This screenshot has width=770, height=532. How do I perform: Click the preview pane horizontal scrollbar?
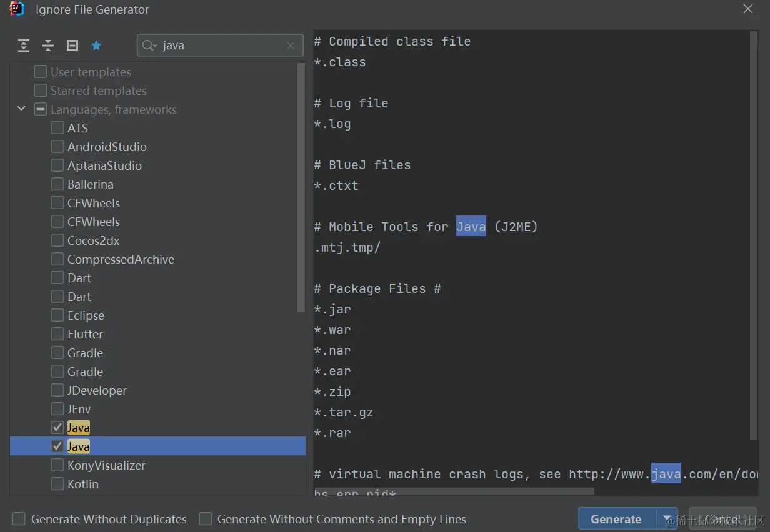click(454, 492)
